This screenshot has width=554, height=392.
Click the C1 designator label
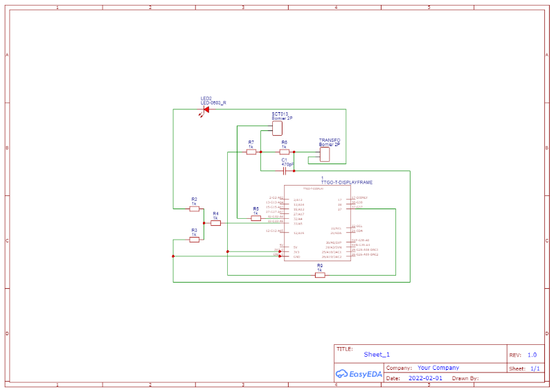point(285,160)
